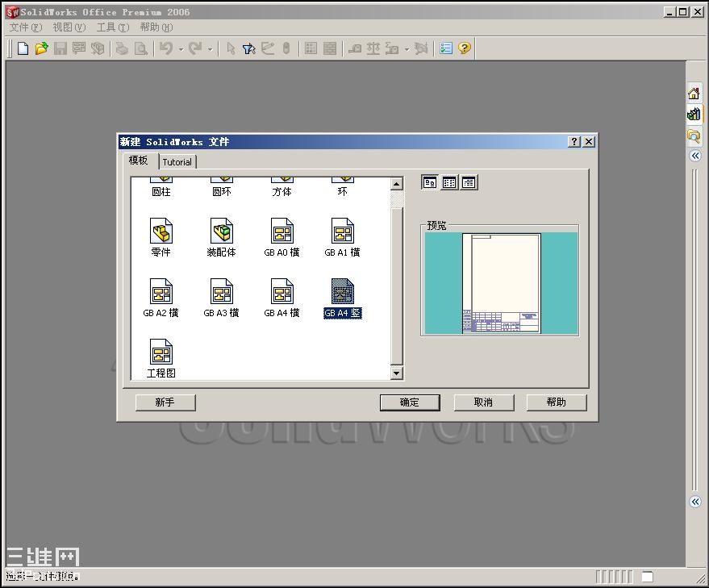
Task: Click the Mass Properties scale icon
Action: coord(373,48)
